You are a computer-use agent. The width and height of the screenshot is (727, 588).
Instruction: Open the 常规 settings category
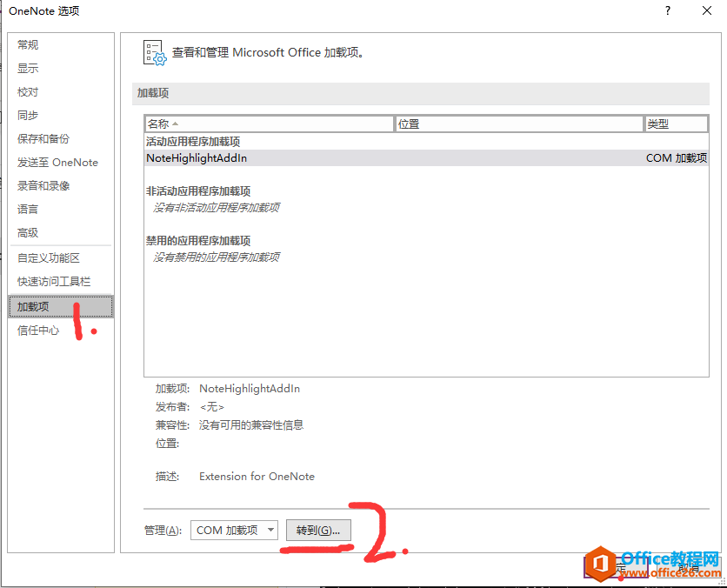(26, 44)
